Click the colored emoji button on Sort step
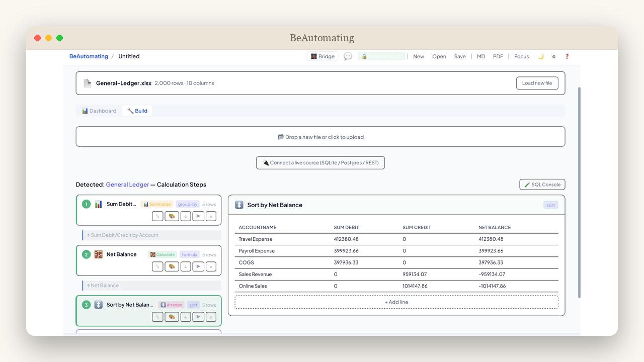The image size is (644, 362). (172, 317)
